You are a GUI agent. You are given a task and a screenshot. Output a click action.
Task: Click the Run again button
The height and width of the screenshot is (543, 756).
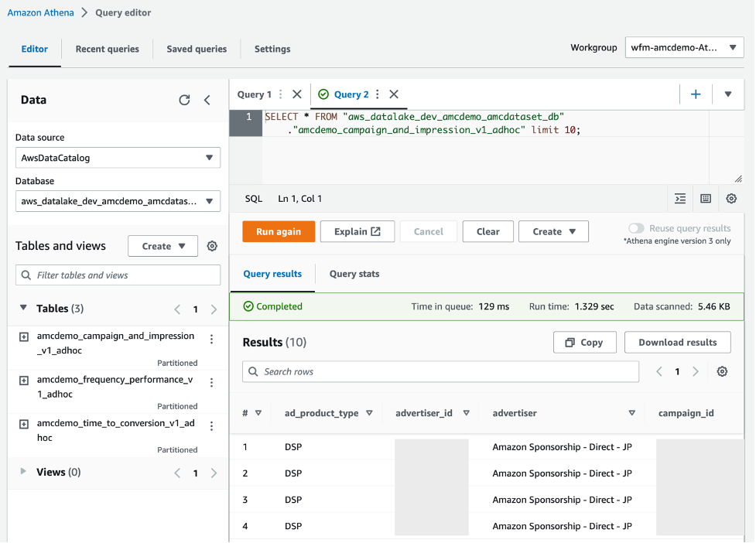(x=279, y=231)
